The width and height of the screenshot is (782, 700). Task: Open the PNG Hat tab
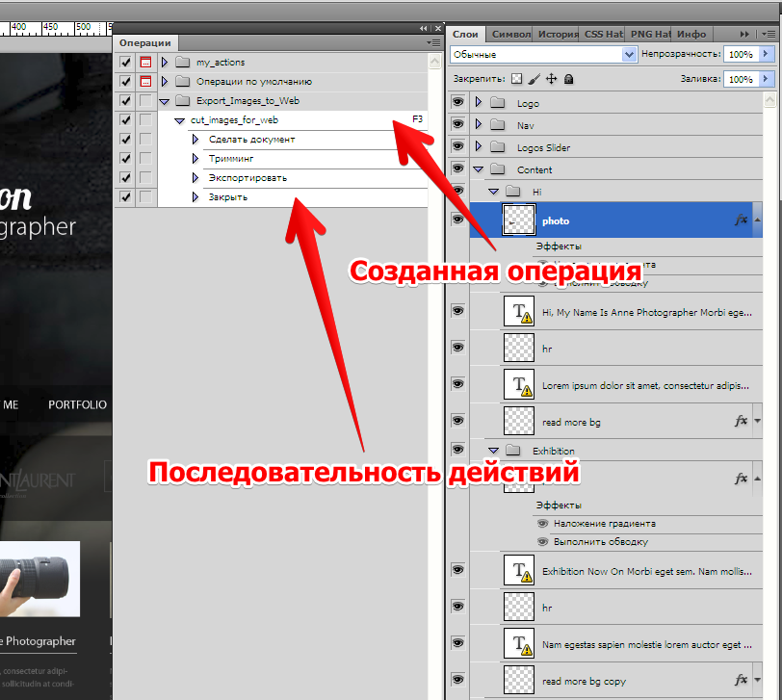coord(650,34)
